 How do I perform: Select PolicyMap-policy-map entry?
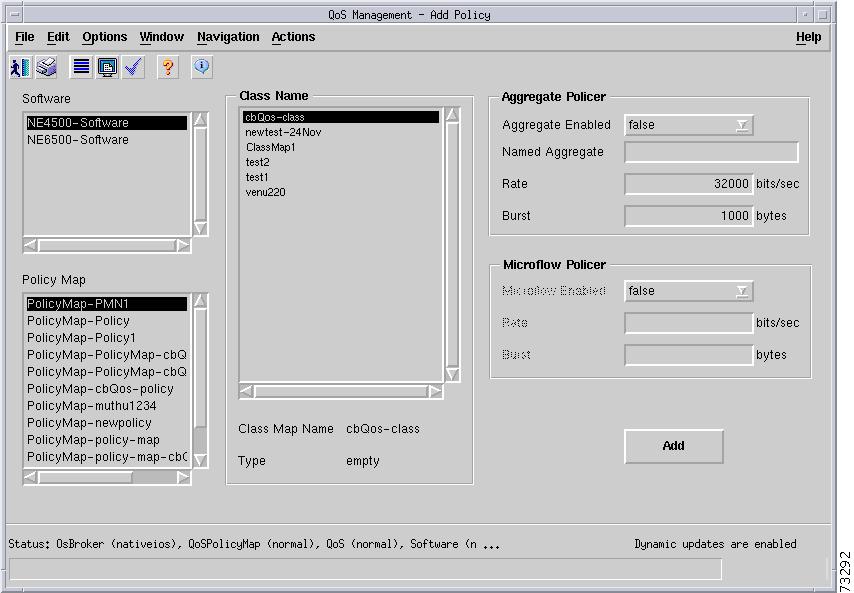(107, 440)
